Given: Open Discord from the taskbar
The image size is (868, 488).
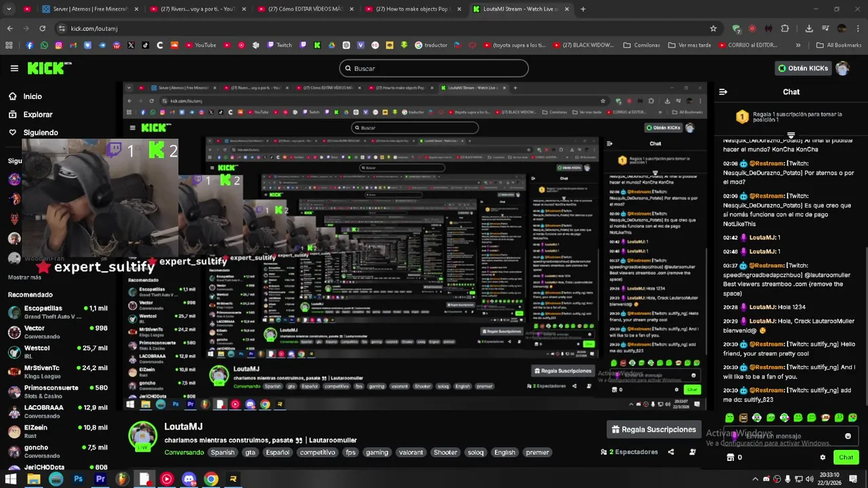Looking at the screenshot, I should coord(189,479).
